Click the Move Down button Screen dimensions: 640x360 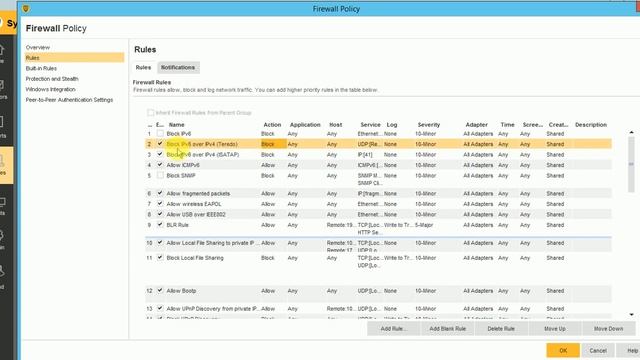(609, 329)
